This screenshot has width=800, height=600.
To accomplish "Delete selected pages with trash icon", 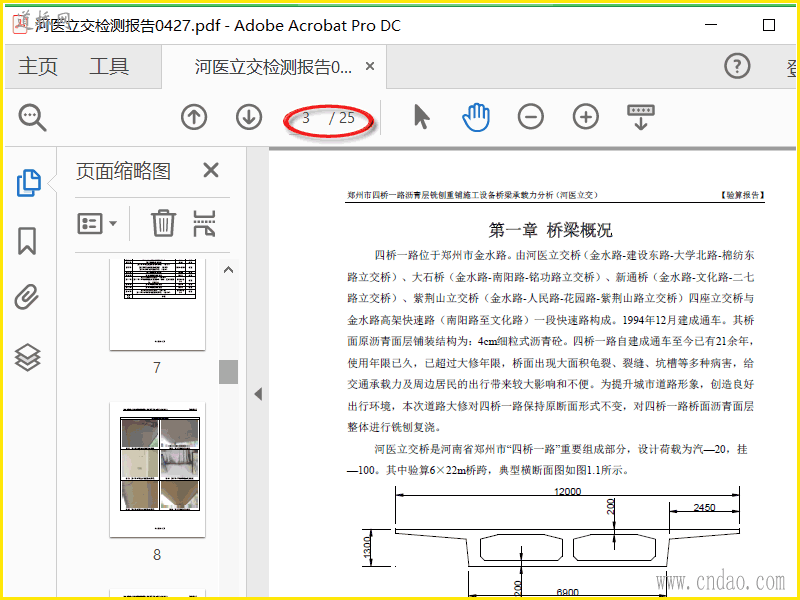I will [163, 223].
